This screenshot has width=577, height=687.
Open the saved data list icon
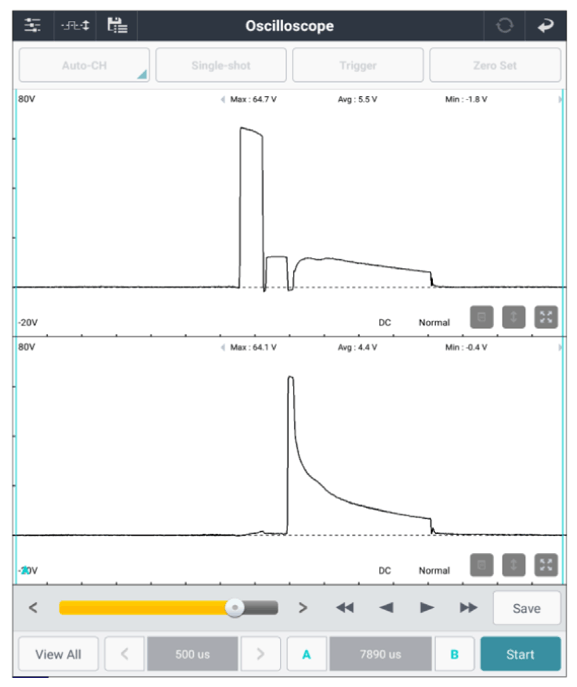click(117, 25)
